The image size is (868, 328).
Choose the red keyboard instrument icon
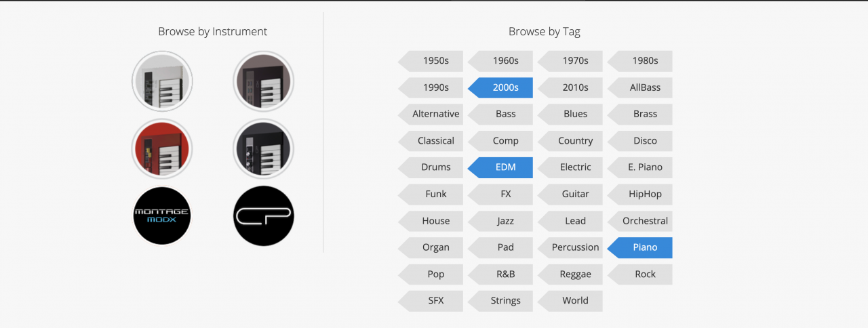[x=162, y=148]
